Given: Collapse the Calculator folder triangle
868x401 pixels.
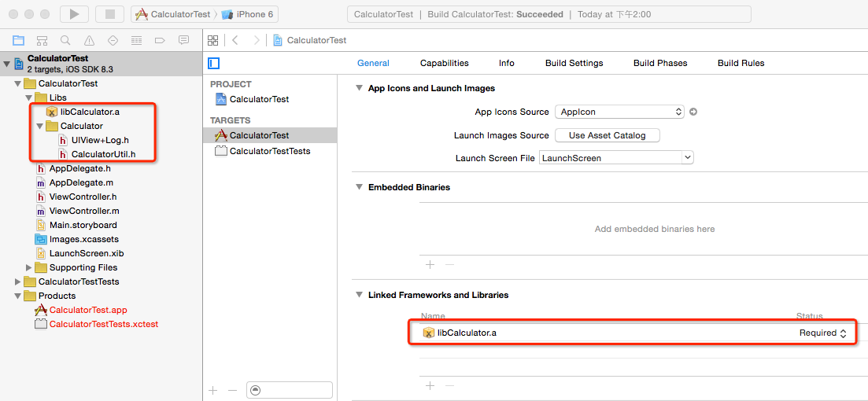Looking at the screenshot, I should pos(40,126).
